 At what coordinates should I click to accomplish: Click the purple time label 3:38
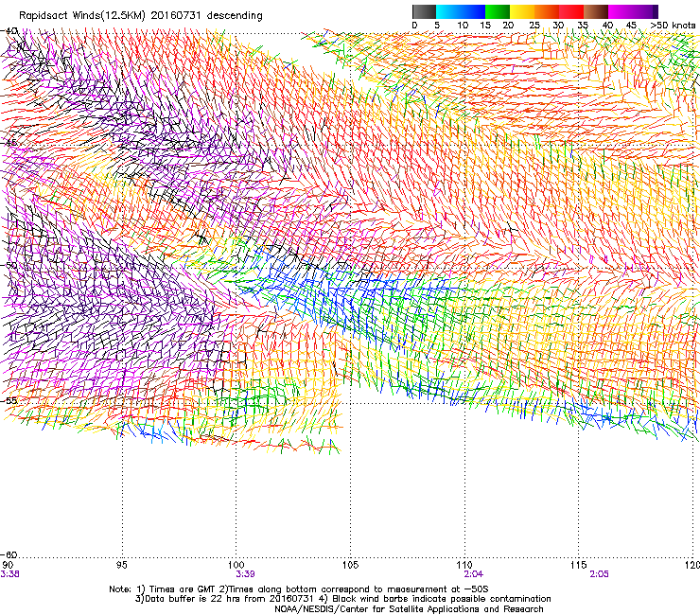pyautogui.click(x=9, y=574)
